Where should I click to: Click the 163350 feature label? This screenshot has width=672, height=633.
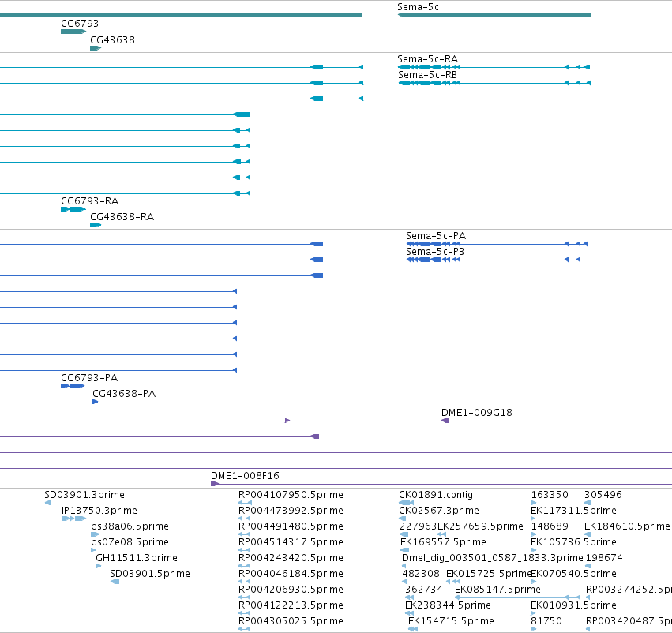click(550, 495)
